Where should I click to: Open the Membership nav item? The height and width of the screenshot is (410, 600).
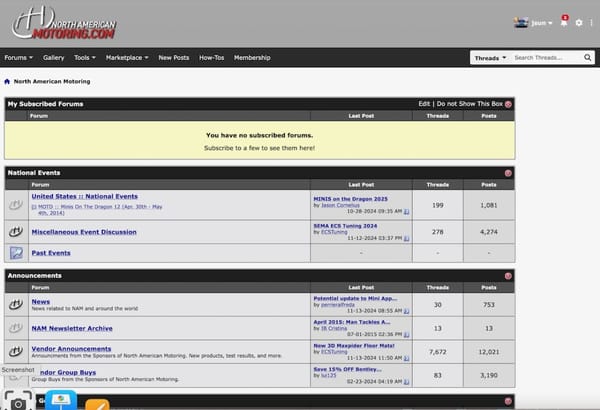[252, 58]
